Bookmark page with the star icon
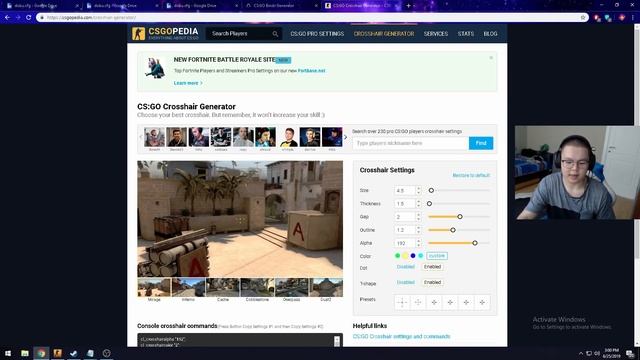 tap(583, 18)
